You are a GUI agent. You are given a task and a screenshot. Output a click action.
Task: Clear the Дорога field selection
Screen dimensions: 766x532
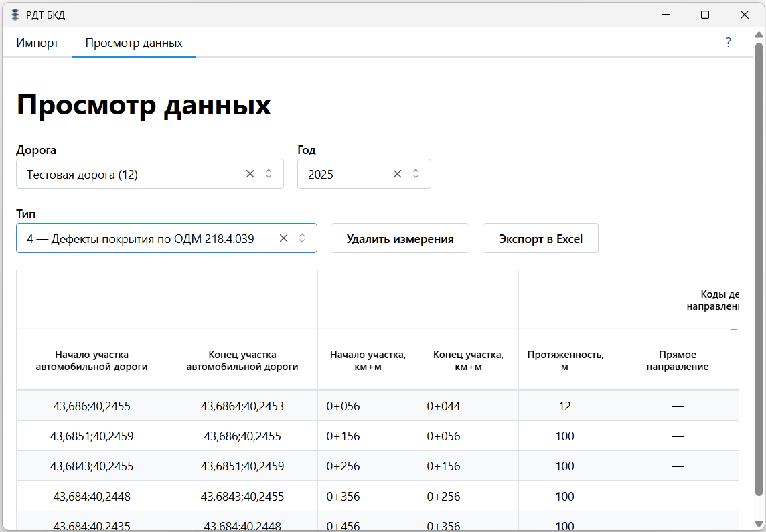(250, 174)
